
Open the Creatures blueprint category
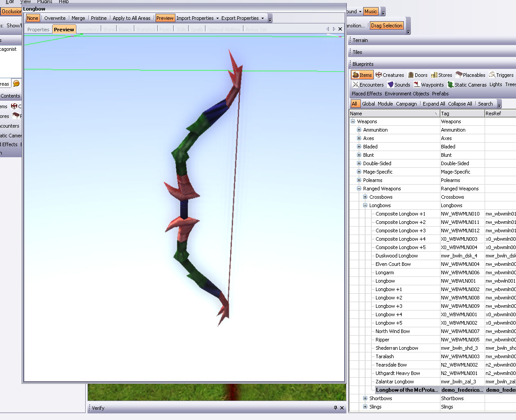(x=390, y=75)
